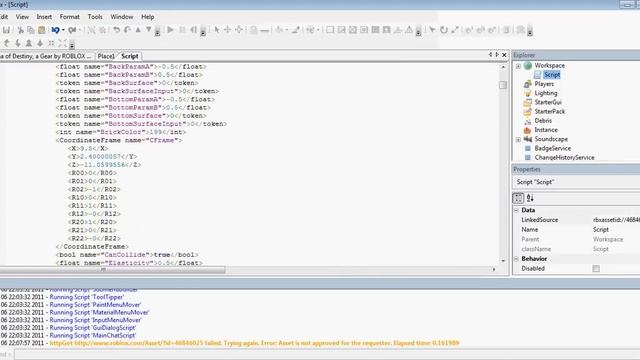Open the Insert menu
Image resolution: width=640 pixels, height=360 pixels.
pyautogui.click(x=44, y=17)
